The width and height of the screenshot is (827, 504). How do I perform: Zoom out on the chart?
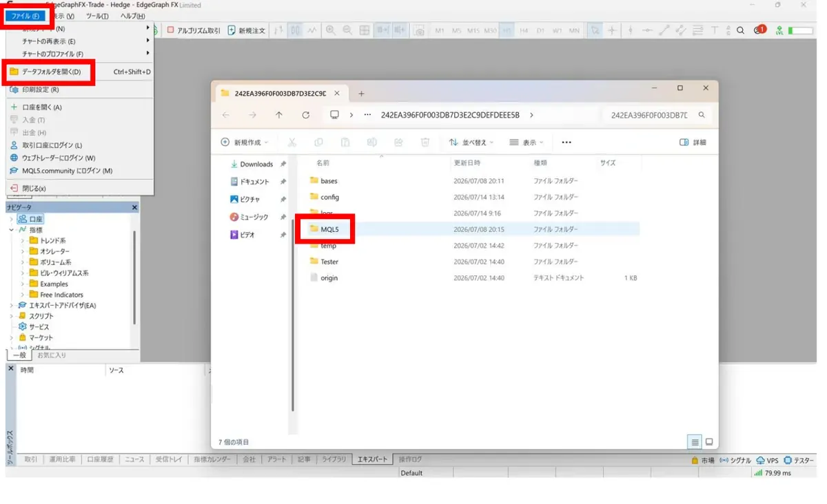point(347,30)
